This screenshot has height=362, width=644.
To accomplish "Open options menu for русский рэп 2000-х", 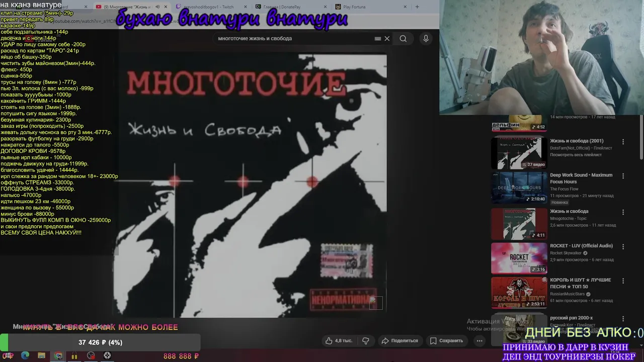I will [x=623, y=319].
